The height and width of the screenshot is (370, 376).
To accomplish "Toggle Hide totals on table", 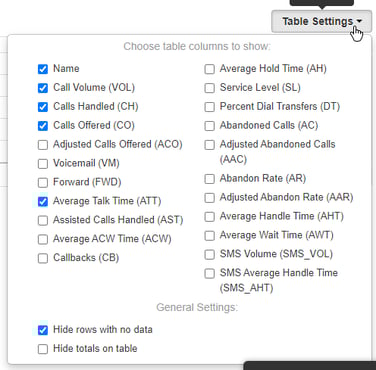I will 43,349.
